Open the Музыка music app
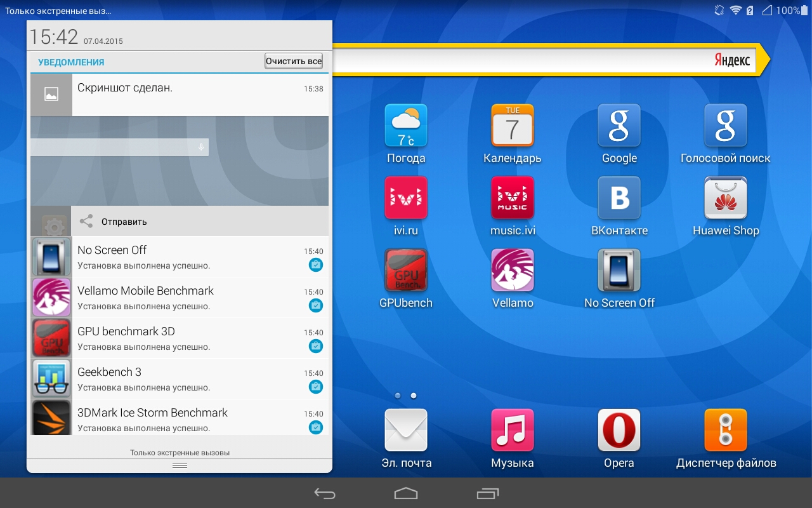 512,431
